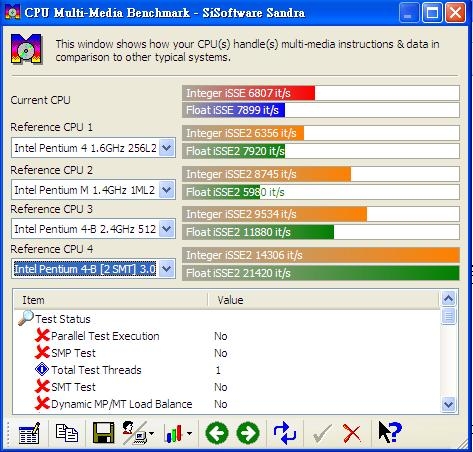Image resolution: width=473 pixels, height=452 pixels.
Task: Click red X beside SMT Test
Action: pyautogui.click(x=42, y=387)
